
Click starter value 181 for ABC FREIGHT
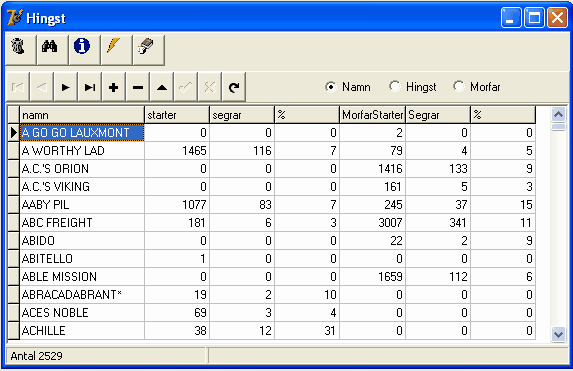[197, 223]
